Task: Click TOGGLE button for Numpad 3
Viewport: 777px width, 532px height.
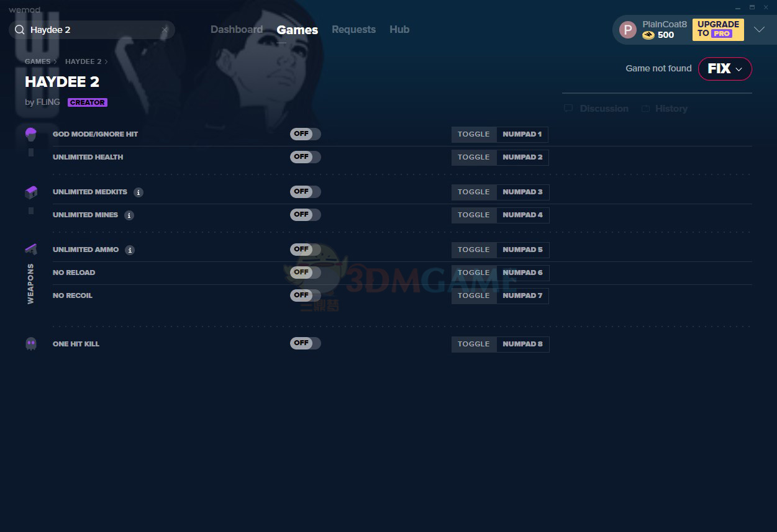Action: pos(474,192)
